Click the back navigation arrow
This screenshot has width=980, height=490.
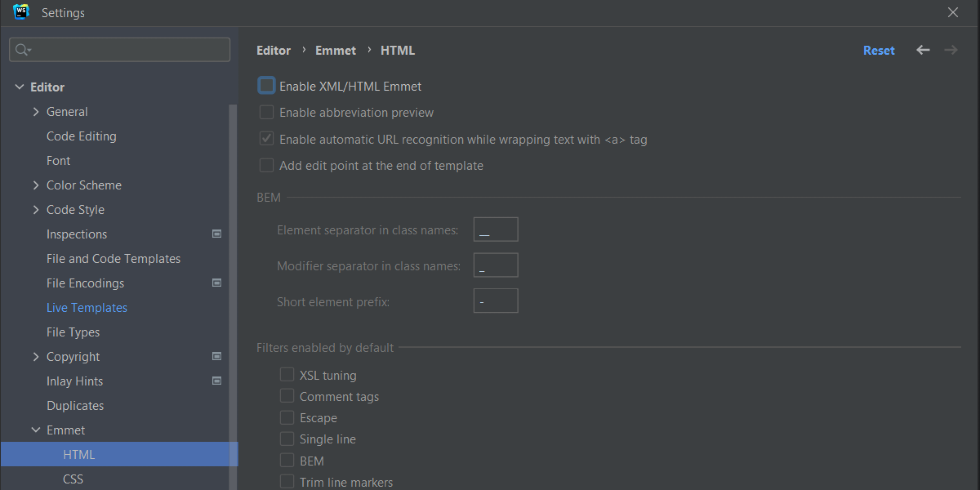(923, 50)
